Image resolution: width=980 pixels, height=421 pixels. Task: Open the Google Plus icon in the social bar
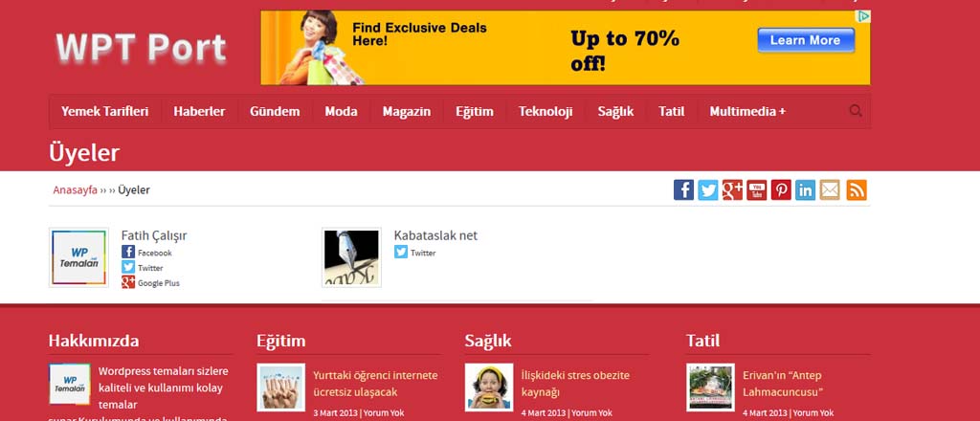pos(732,189)
